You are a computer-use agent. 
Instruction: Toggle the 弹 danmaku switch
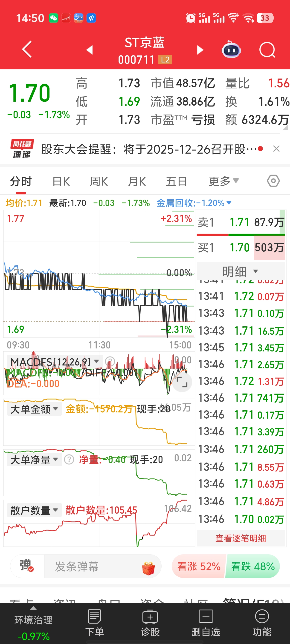point(27,566)
